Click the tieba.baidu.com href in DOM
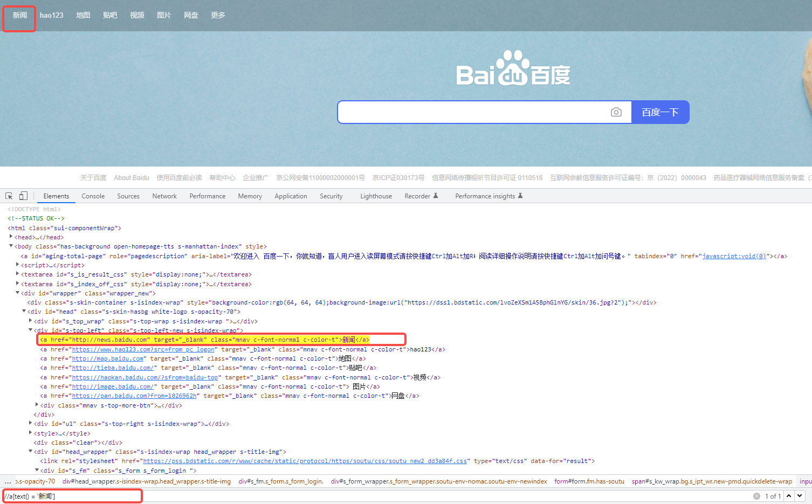Screen dimensions: 812x504 113,368
